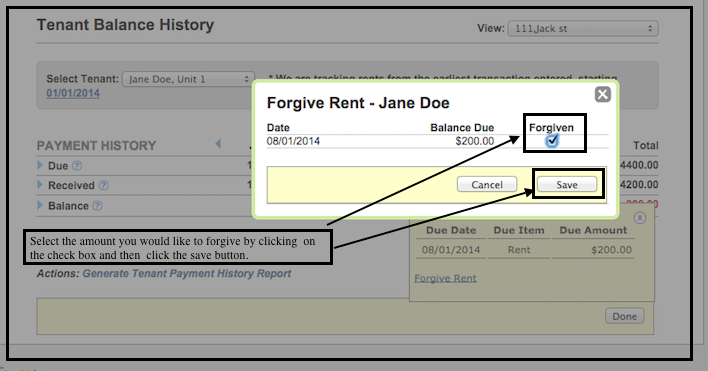Click the Forgive Rent - Jane Doe dialog title
The image size is (708, 371).
tap(358, 103)
